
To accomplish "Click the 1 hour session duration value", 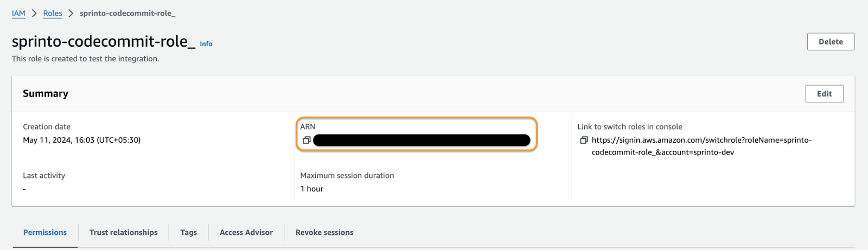I will (x=312, y=189).
